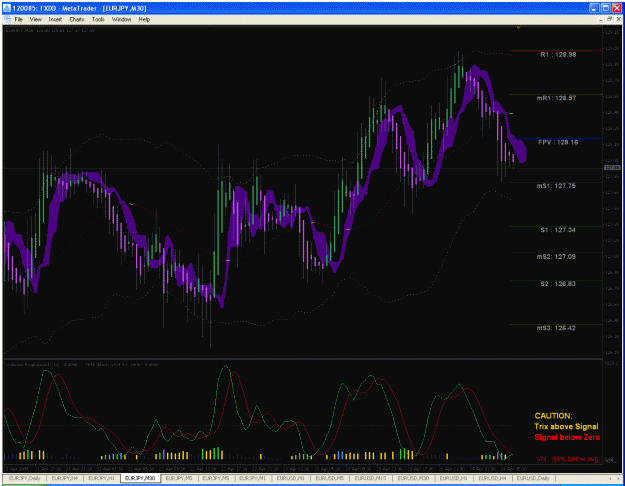The width and height of the screenshot is (625, 486).
Task: Click the mR1: 128.57 pivot label
Action: (556, 98)
